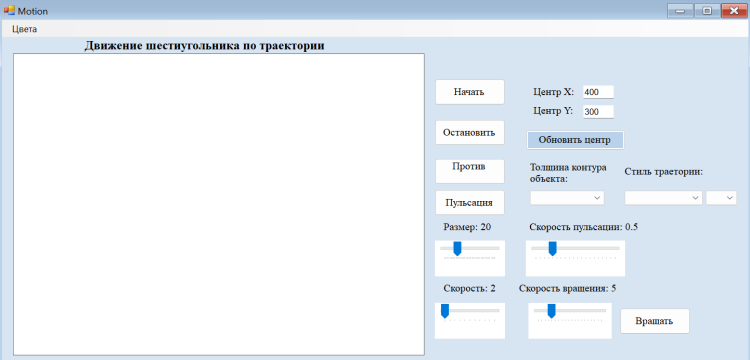The image size is (750, 360).
Task: Click the title text Движение шестиугольника по траектории
Action: pyautogui.click(x=205, y=46)
